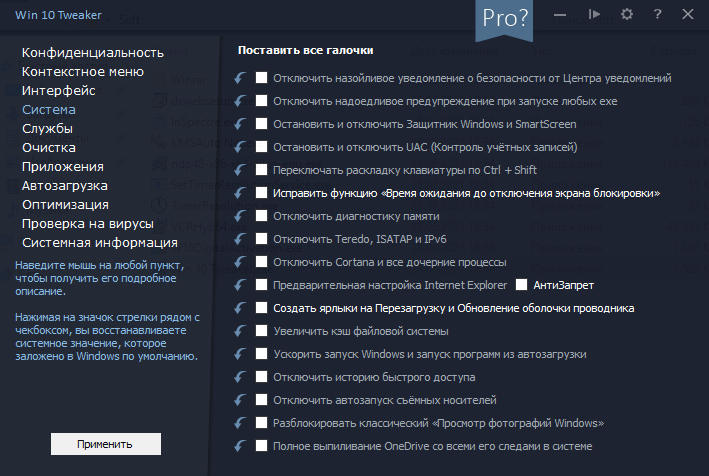Enable Ctrl + Shift layout switching checkbox
709x476 pixels.
click(x=261, y=170)
